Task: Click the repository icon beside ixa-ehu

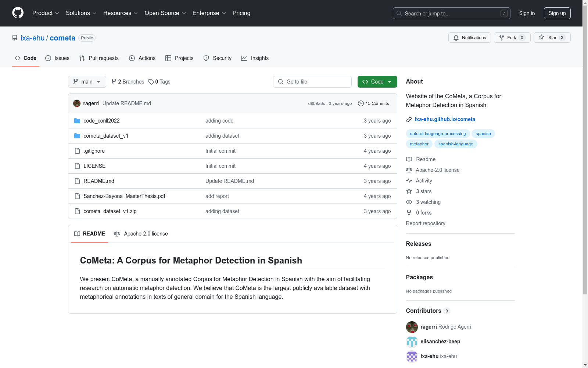Action: click(x=15, y=38)
